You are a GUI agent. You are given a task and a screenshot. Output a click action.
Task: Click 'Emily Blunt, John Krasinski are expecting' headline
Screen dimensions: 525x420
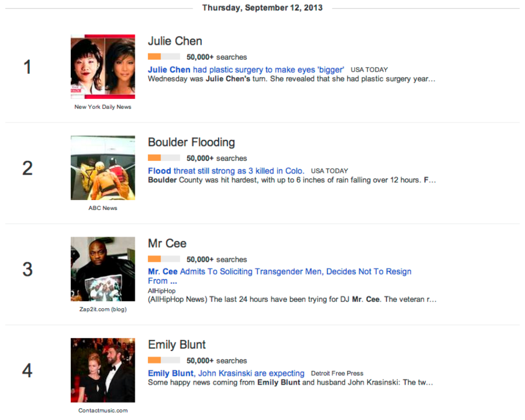226,373
